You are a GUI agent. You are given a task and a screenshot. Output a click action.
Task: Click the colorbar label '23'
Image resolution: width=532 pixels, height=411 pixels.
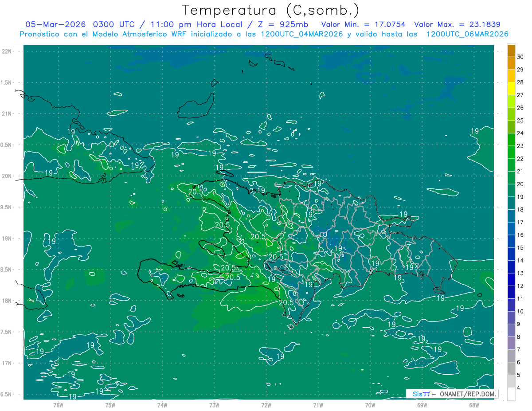[520, 146]
